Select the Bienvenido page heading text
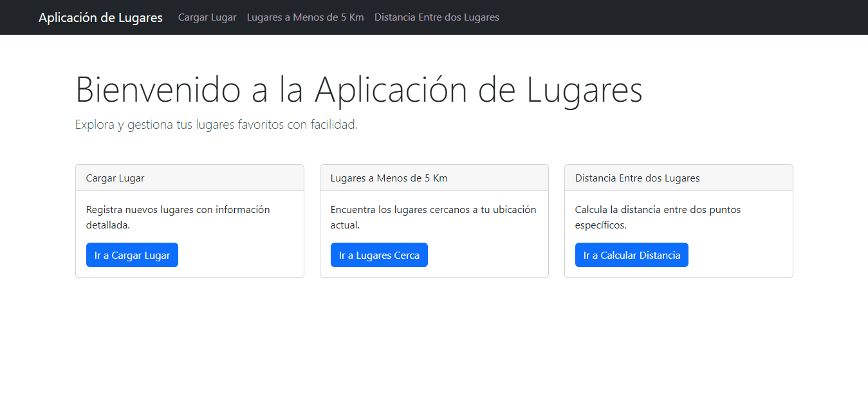Screen dimensions: 868x410 click(x=358, y=90)
